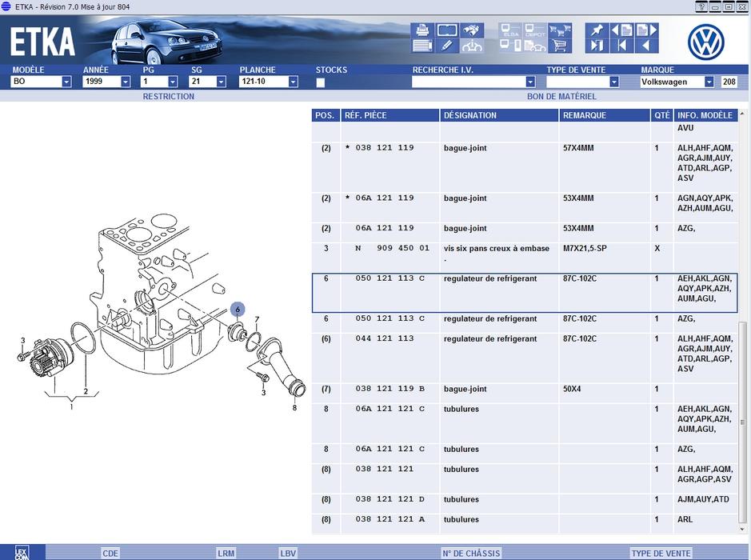The height and width of the screenshot is (560, 751).
Task: Open the MARQUE Volkswagen dropdown
Action: 709,82
